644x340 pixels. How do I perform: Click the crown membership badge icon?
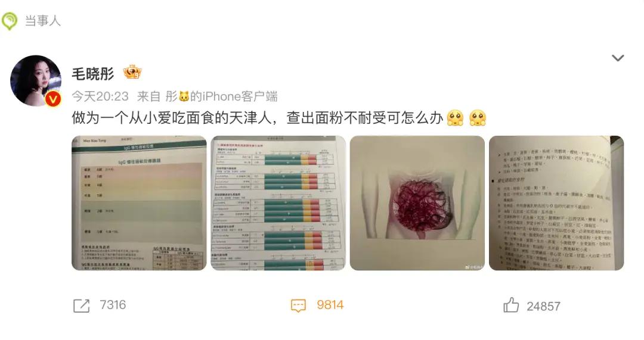coord(132,73)
